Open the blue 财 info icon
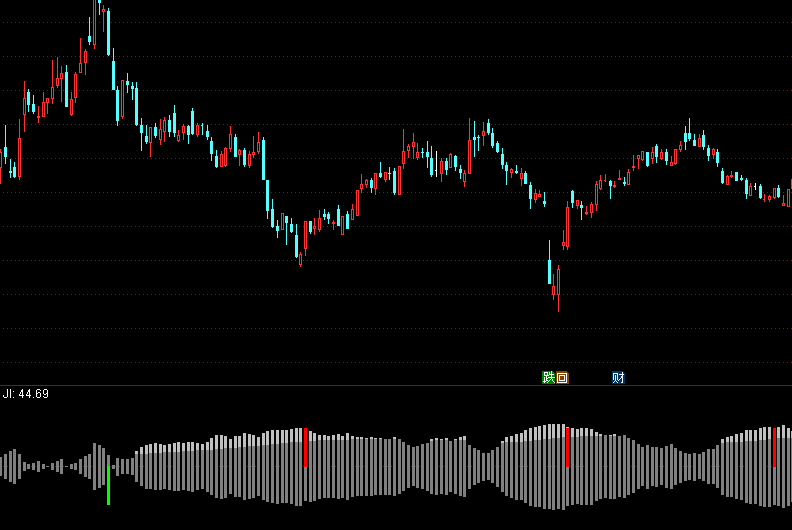Screen dimensions: 792x530 point(618,377)
